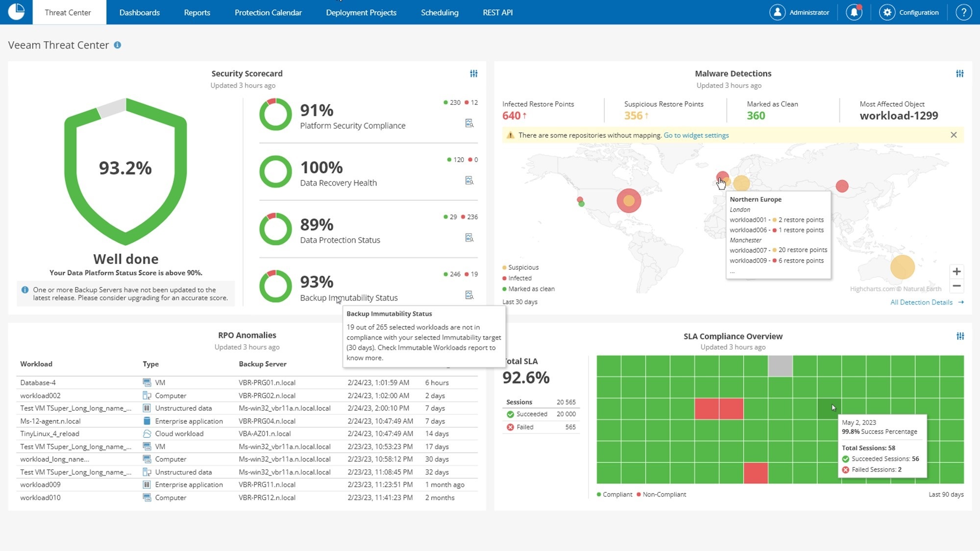This screenshot has width=980, height=551.
Task: Open Configuration via the gear icon
Action: tap(888, 12)
